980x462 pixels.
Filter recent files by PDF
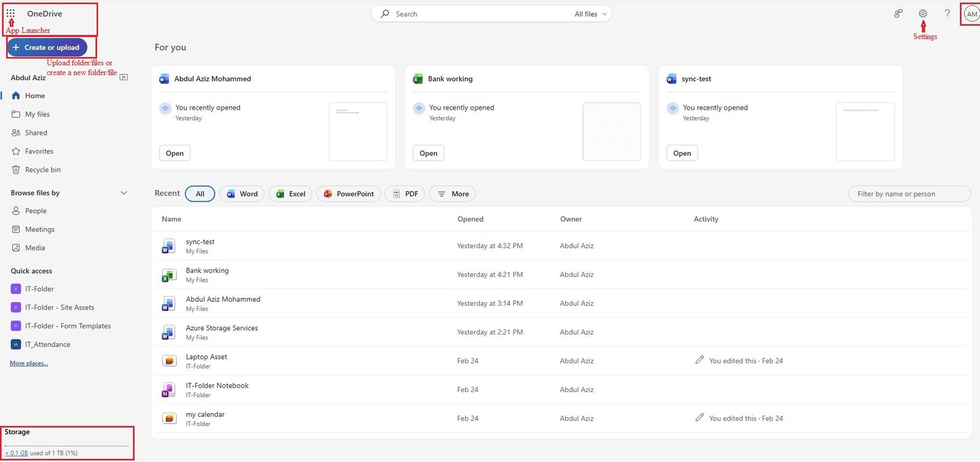pos(405,194)
